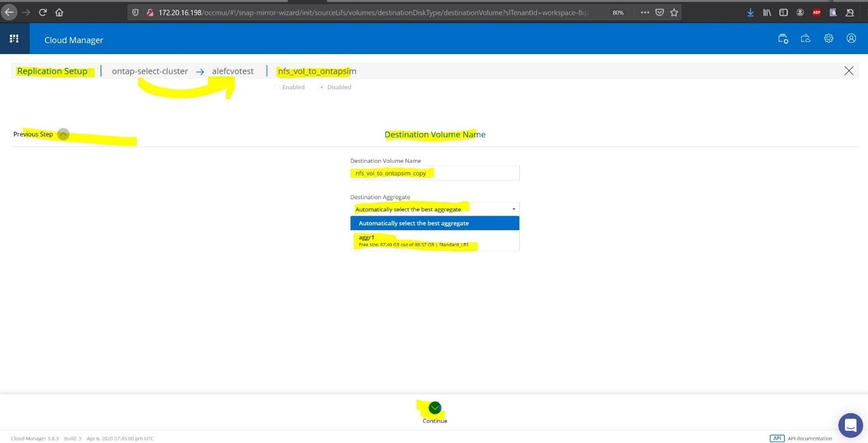Image resolution: width=868 pixels, height=443 pixels.
Task: Toggle the browser sidebar icon
Action: tap(784, 12)
